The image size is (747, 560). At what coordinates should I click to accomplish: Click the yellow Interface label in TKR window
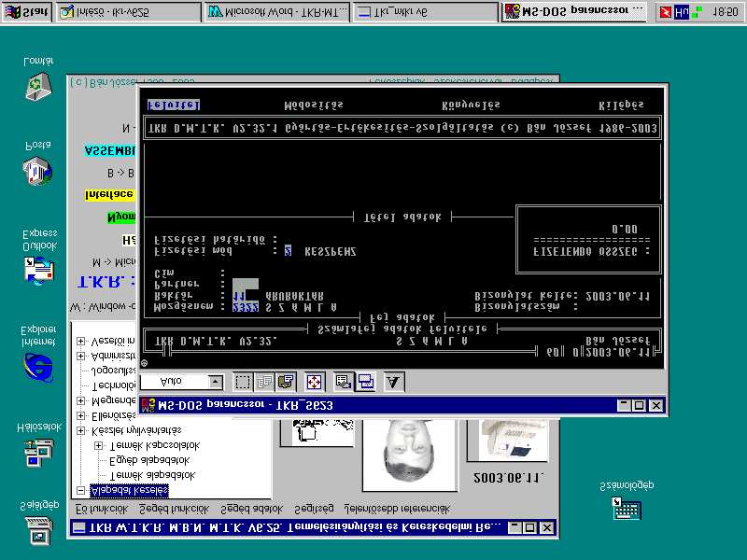point(110,195)
